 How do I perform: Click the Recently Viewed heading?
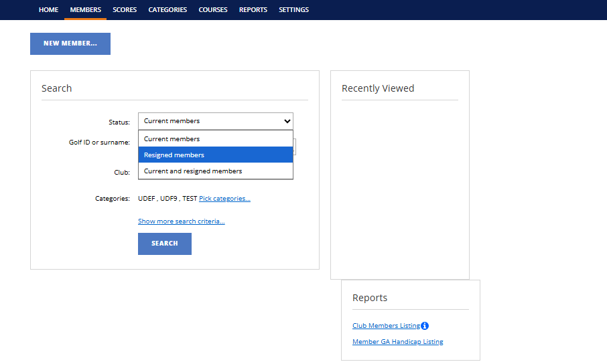[x=378, y=88]
